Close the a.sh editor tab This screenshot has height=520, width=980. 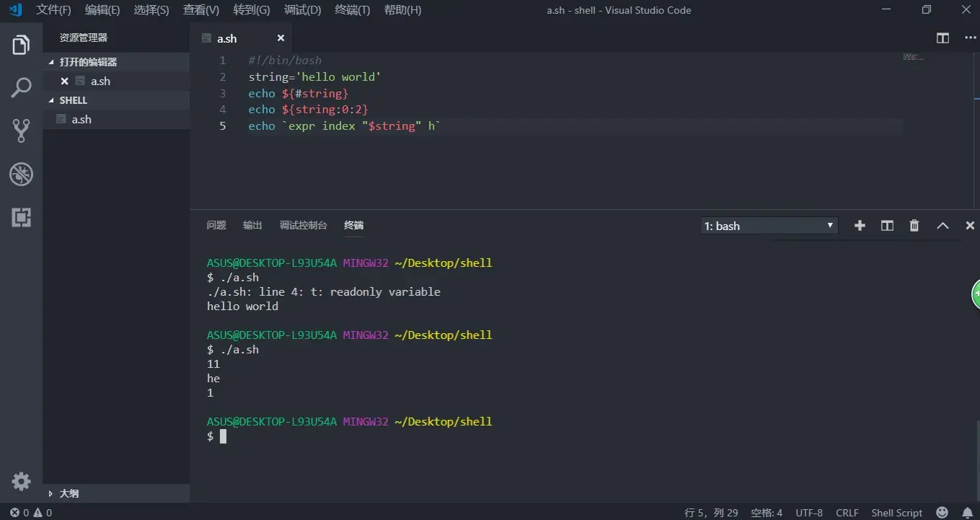click(x=281, y=38)
